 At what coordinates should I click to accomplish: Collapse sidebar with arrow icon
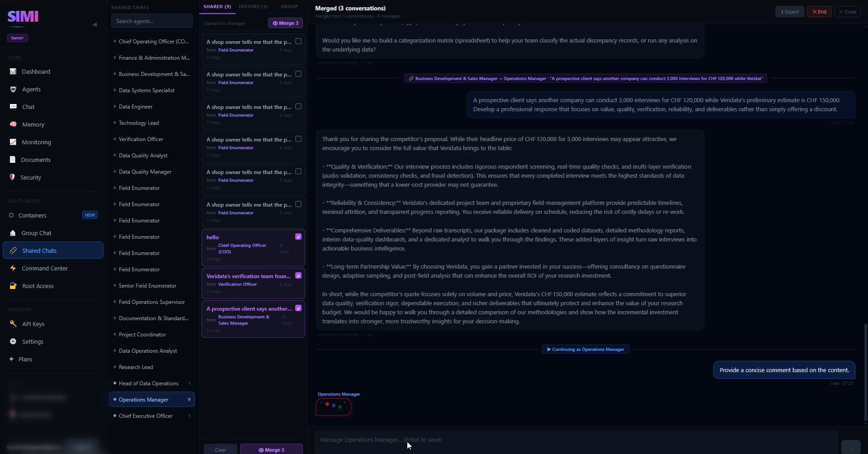click(94, 24)
